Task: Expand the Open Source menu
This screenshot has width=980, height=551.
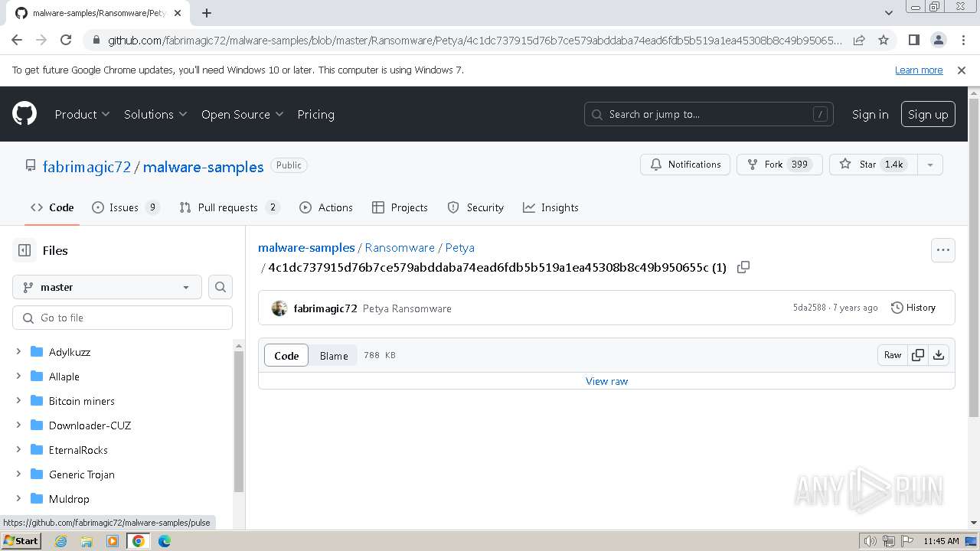Action: click(242, 114)
